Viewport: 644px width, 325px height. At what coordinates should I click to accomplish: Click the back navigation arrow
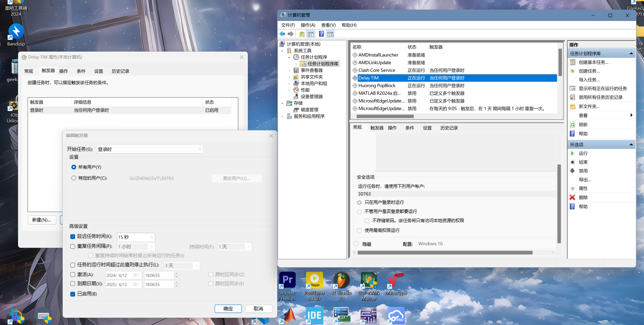click(282, 34)
